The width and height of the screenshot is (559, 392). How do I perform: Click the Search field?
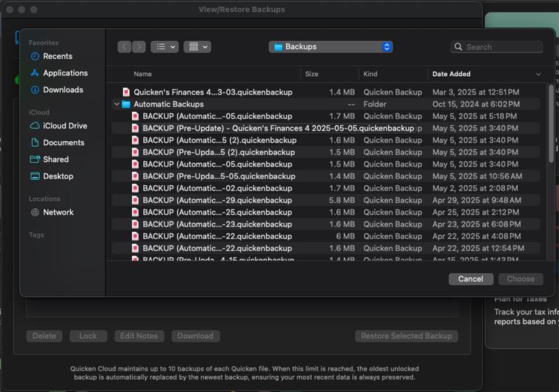[497, 47]
